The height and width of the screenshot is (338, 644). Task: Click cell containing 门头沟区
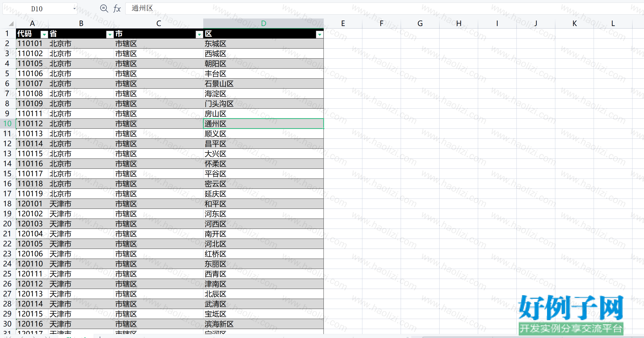pos(263,104)
